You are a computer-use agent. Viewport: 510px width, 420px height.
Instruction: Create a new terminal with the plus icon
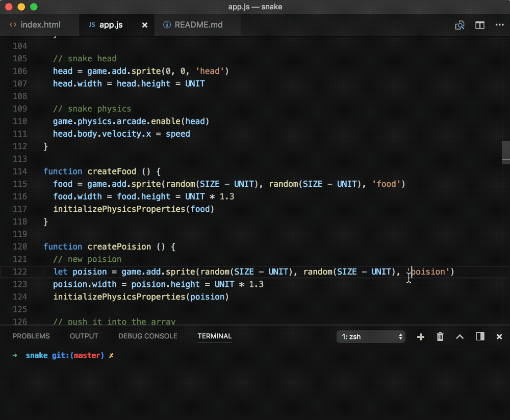coord(421,337)
